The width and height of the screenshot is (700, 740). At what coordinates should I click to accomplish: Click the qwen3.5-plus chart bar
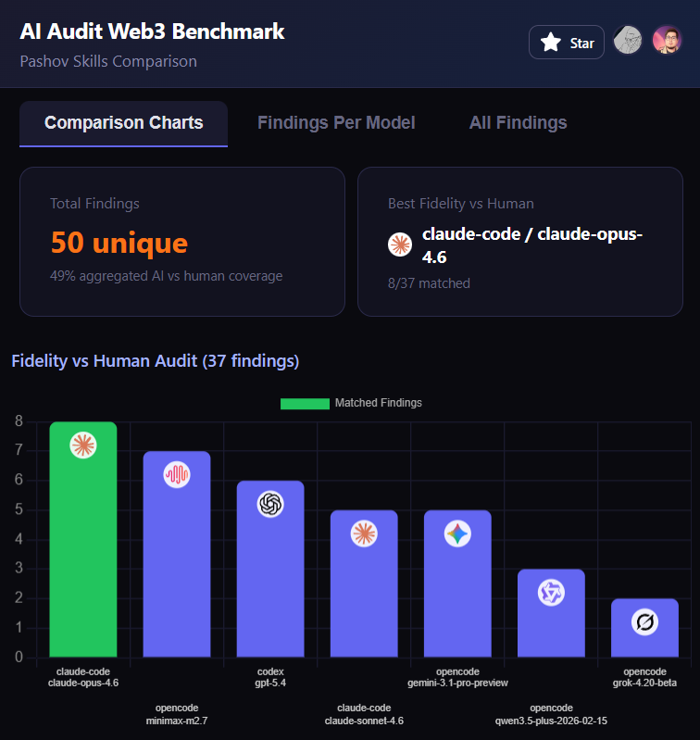(x=551, y=613)
